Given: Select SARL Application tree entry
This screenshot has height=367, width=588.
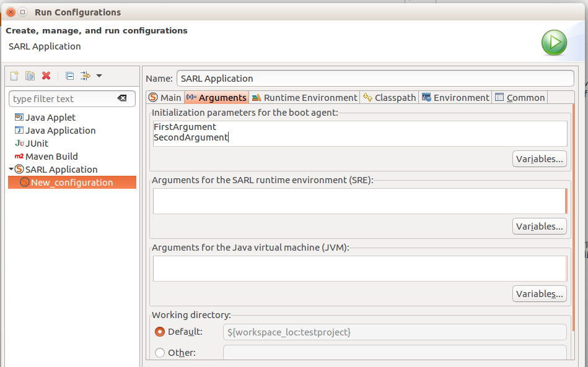Looking at the screenshot, I should [x=61, y=170].
